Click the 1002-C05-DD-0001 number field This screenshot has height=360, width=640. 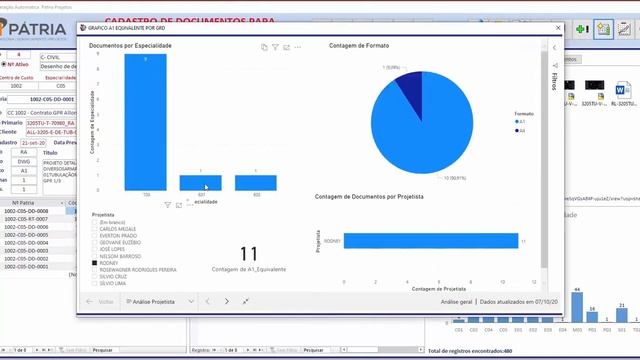click(42, 99)
